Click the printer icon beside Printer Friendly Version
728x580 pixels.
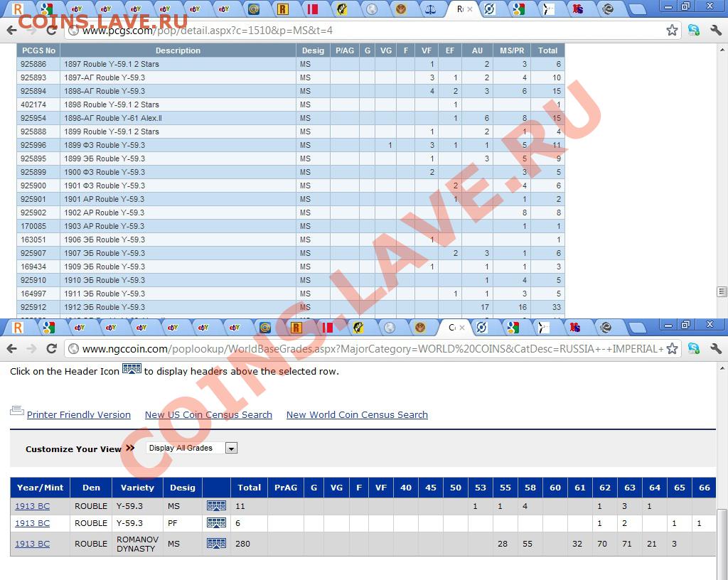17,411
